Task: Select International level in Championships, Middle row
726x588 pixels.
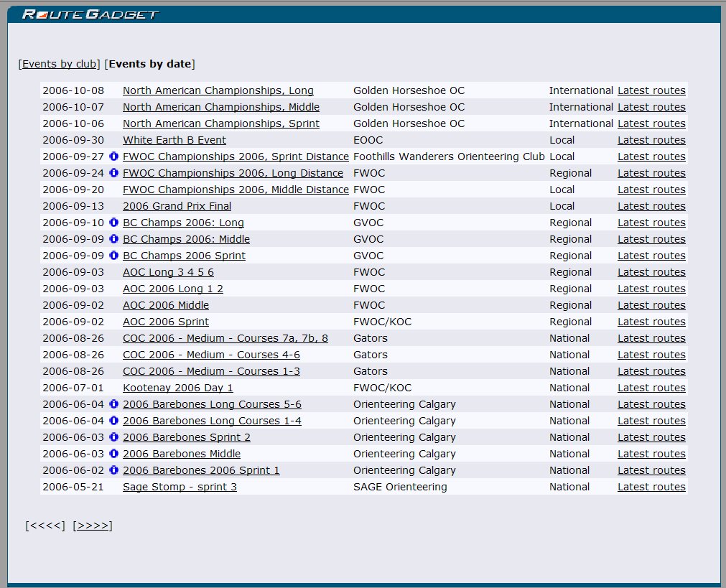Action: tap(581, 107)
